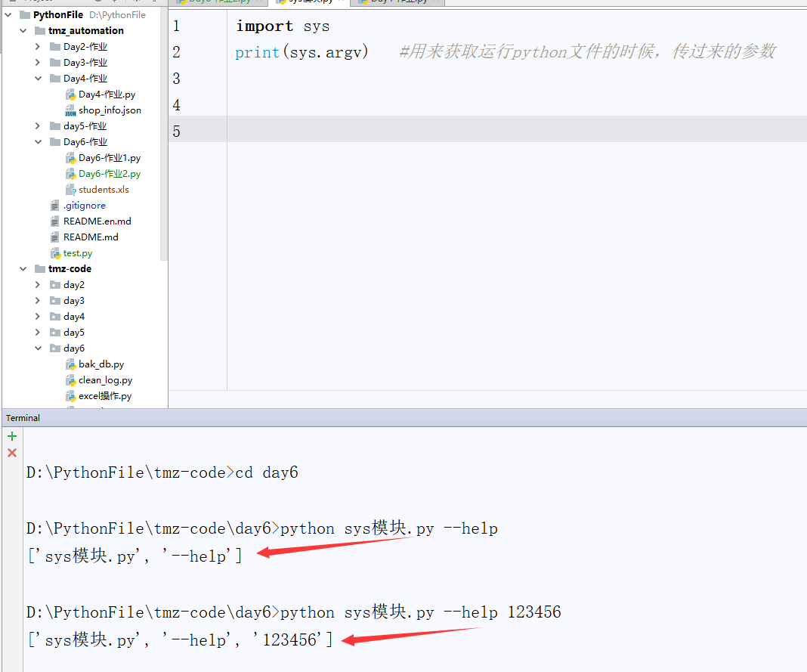Click the excel操作.py Python file icon

(70, 397)
